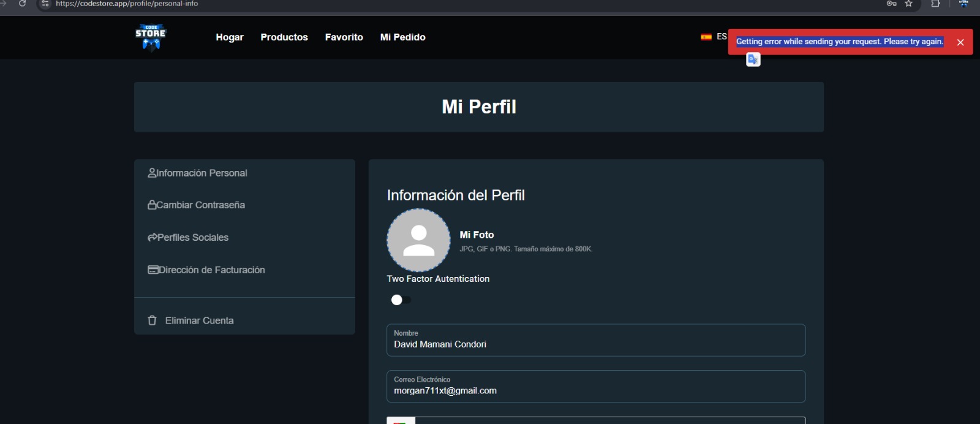The image size is (980, 424).
Task: Click the Google Translate popup icon
Action: point(753,59)
